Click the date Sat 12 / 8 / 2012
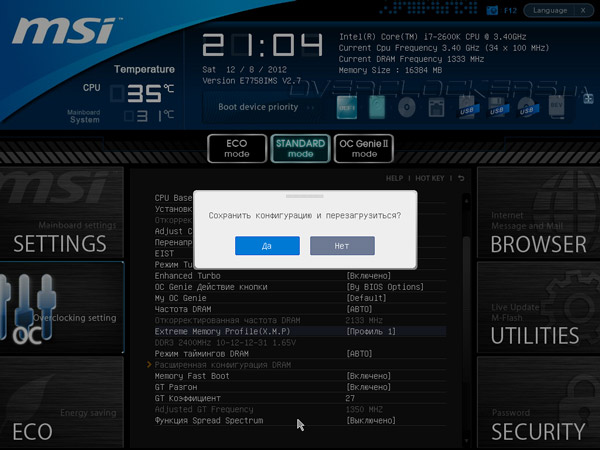 point(245,70)
